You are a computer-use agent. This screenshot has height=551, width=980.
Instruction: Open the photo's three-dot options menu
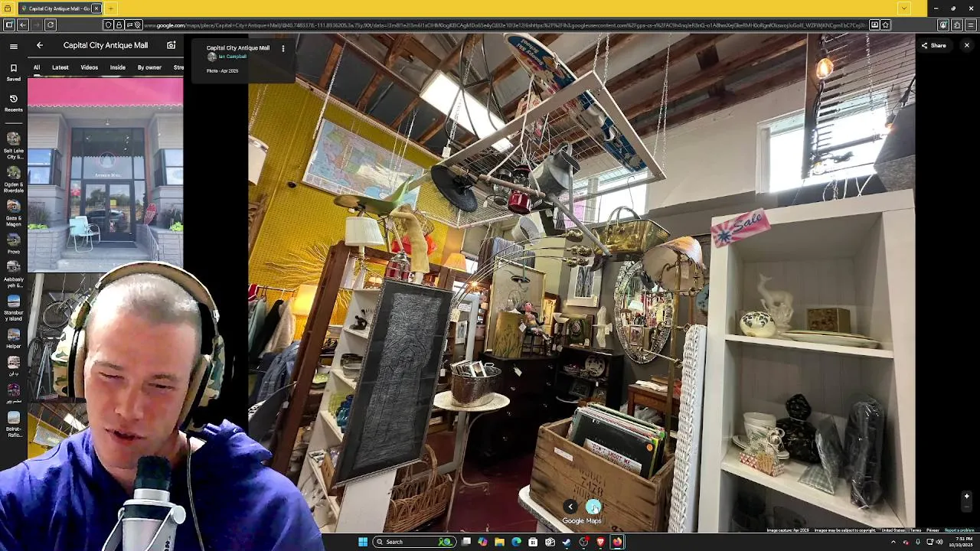283,48
